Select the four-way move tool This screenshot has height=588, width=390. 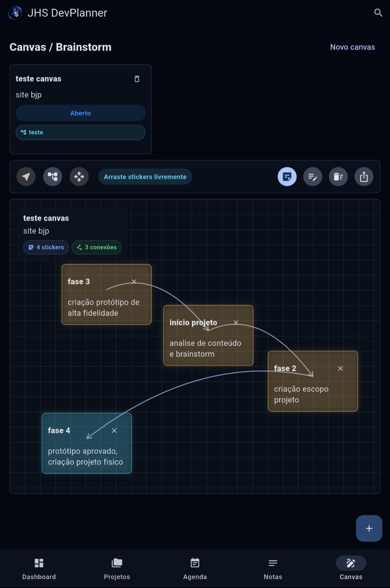[79, 176]
